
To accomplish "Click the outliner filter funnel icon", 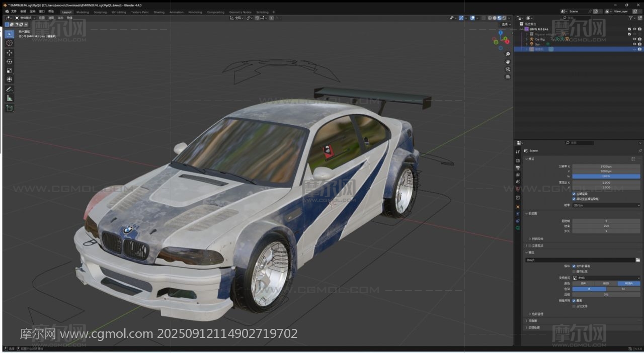I will point(631,18).
